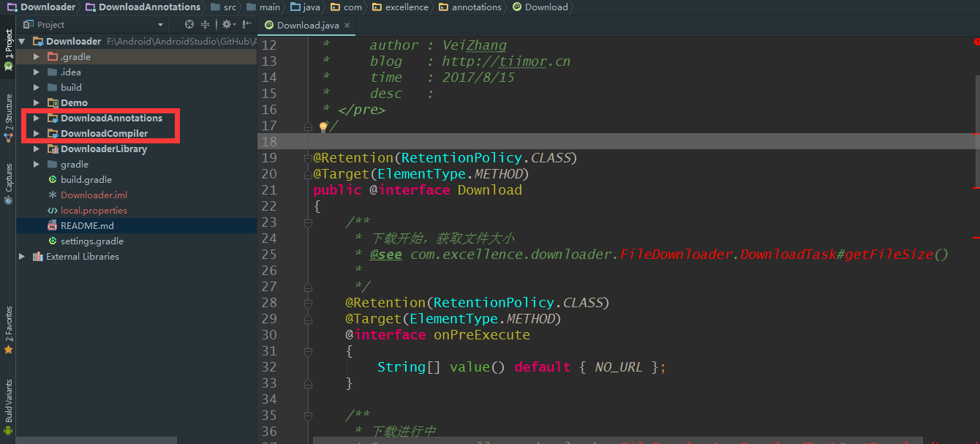Toggle the code fold marker at line 35
The height and width of the screenshot is (444, 980).
308,415
